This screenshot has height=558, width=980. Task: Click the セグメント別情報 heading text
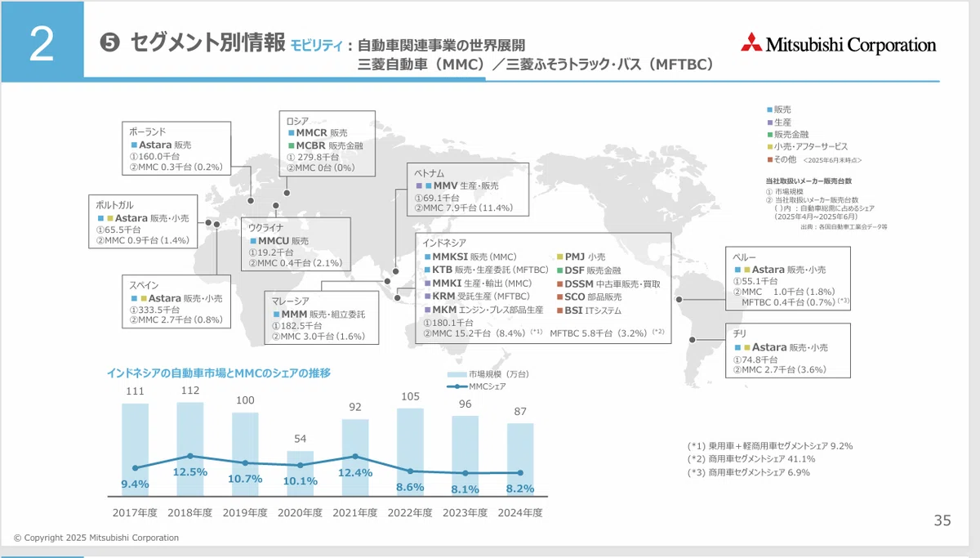208,42
